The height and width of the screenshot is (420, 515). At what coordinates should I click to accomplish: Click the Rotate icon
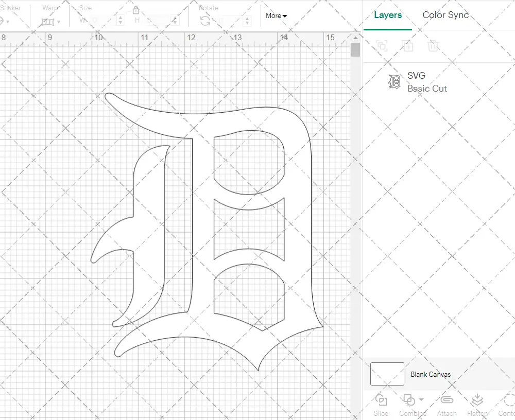coord(205,21)
